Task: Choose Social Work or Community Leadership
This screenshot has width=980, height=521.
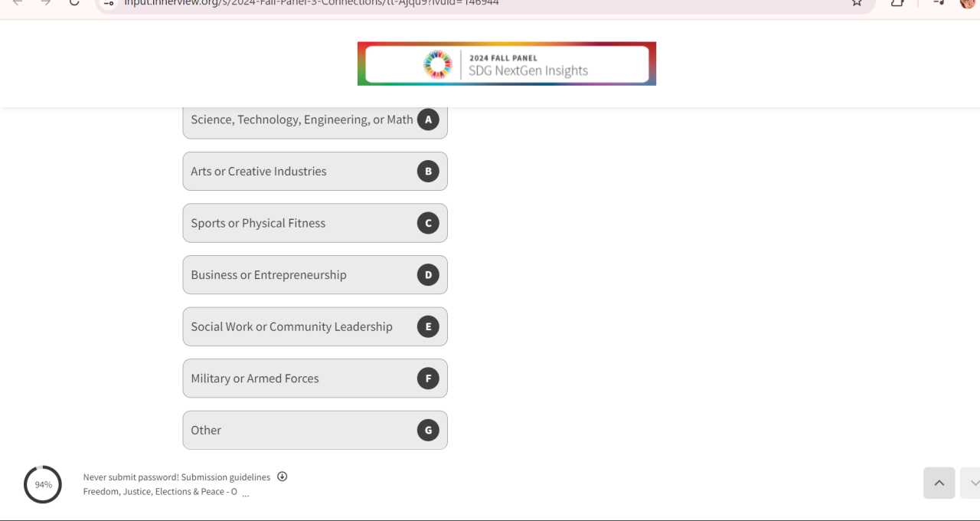Action: [315, 326]
